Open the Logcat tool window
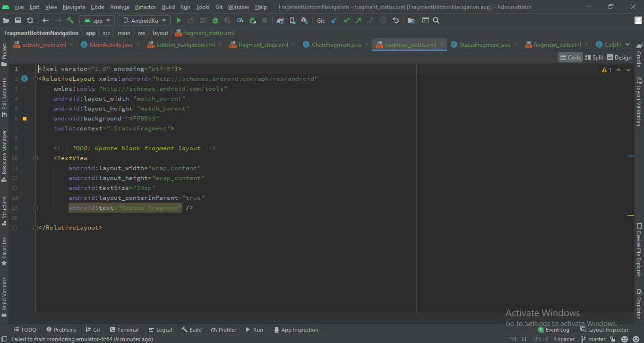This screenshot has height=343, width=644. click(160, 330)
